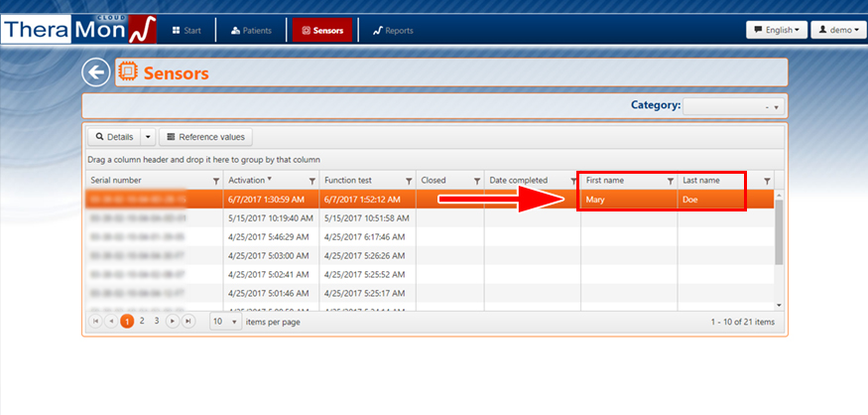Filter the Closed column
The image size is (868, 415).
click(x=476, y=181)
